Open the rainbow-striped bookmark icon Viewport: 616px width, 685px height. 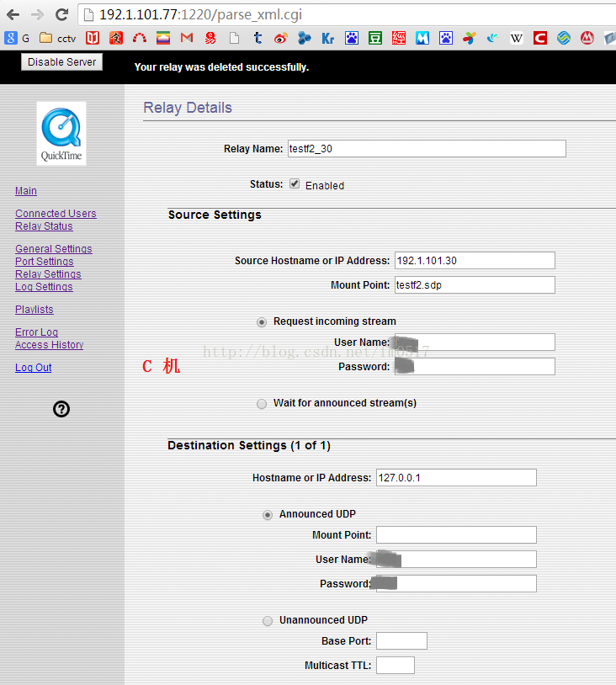[163, 39]
